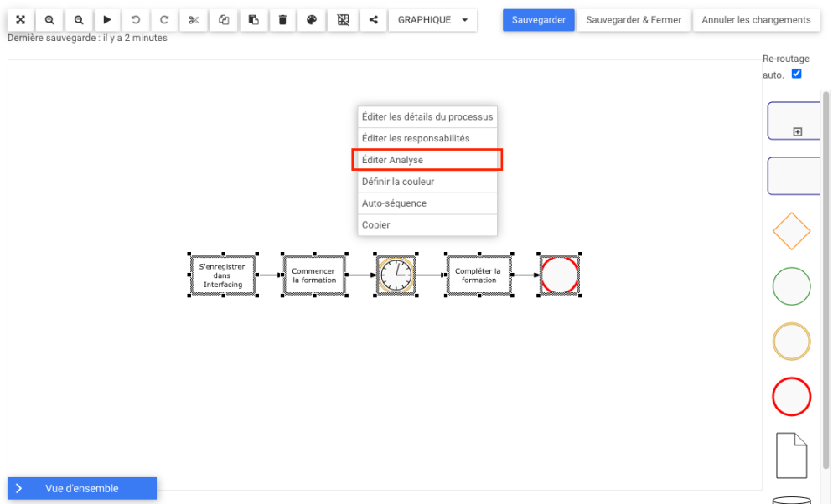Viewport: 838px width, 504px height.
Task: Open the GRAPHIQUE dropdown menu
Action: 432,20
